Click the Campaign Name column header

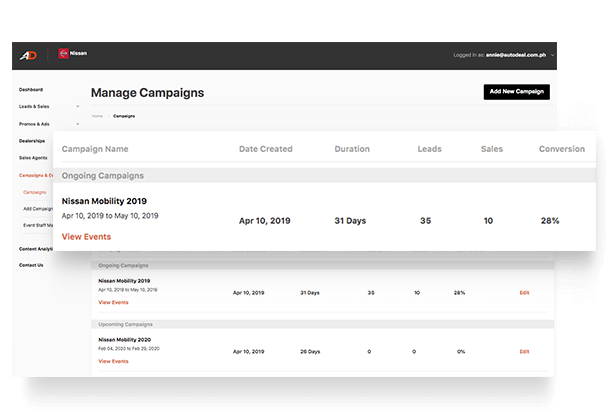(95, 149)
